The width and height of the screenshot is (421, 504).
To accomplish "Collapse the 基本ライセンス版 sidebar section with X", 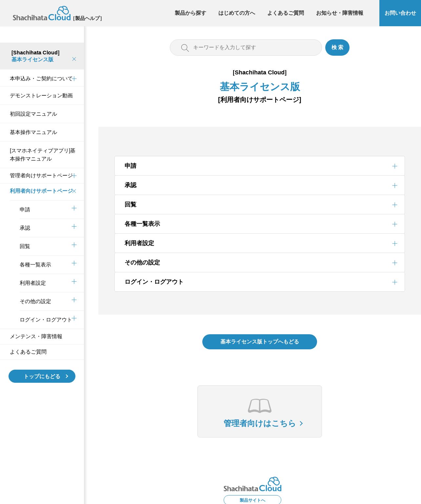I will pos(74,59).
